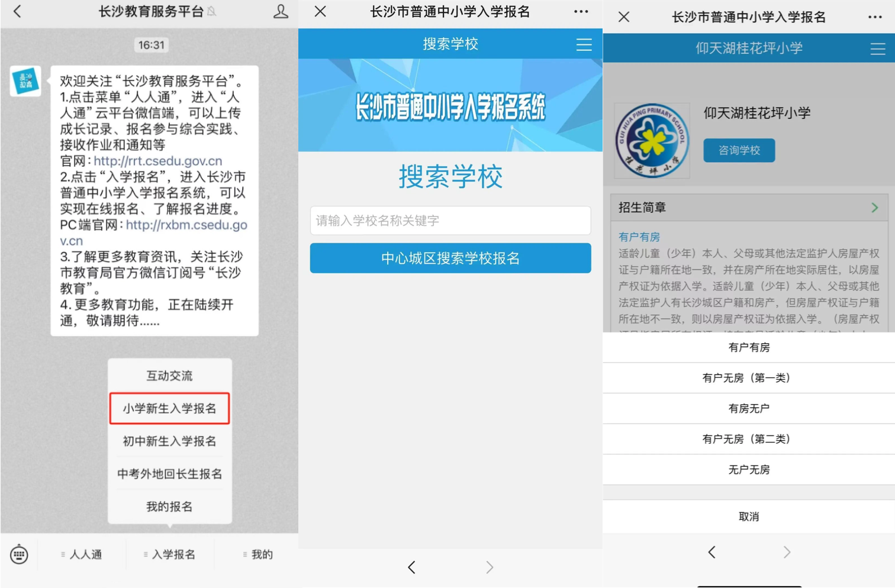Open hamburger menu on school detail page
895x588 pixels.
[x=877, y=49]
